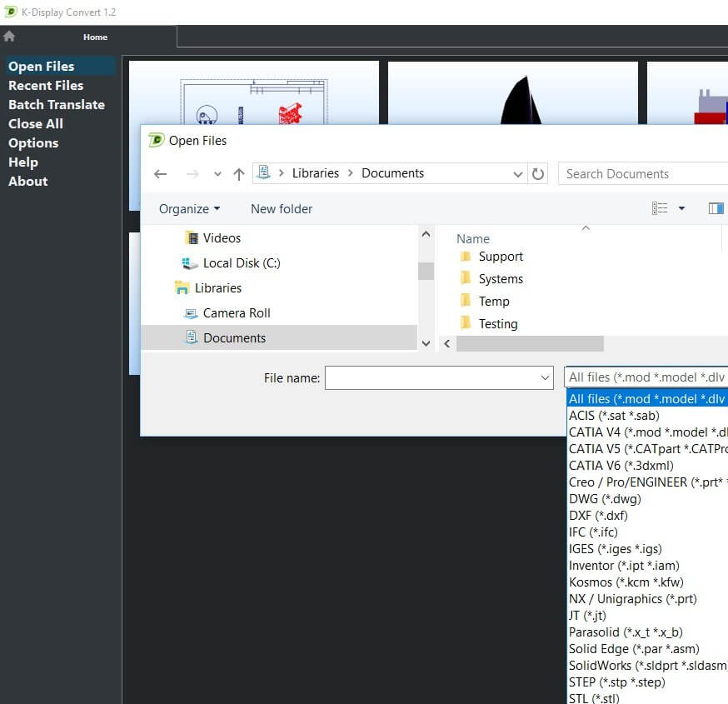Expand the File name dropdown arrow
Screen dimensions: 728x704
[x=545, y=378]
